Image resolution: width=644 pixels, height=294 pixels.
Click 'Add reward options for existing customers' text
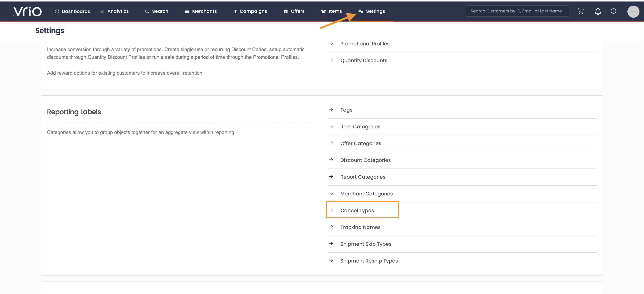(125, 73)
